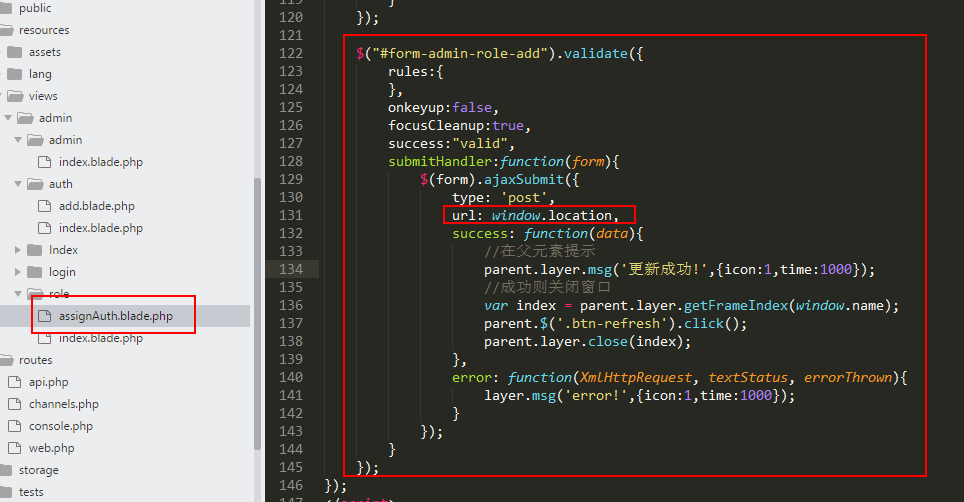Expand the Index folder using its arrow
This screenshot has height=502, width=964.
click(x=18, y=250)
